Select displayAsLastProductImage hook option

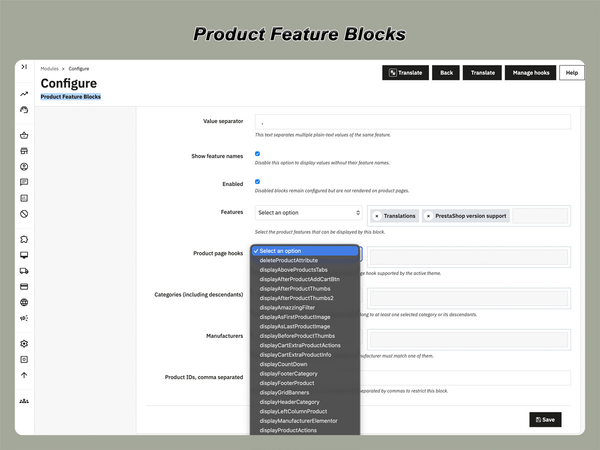[305, 326]
